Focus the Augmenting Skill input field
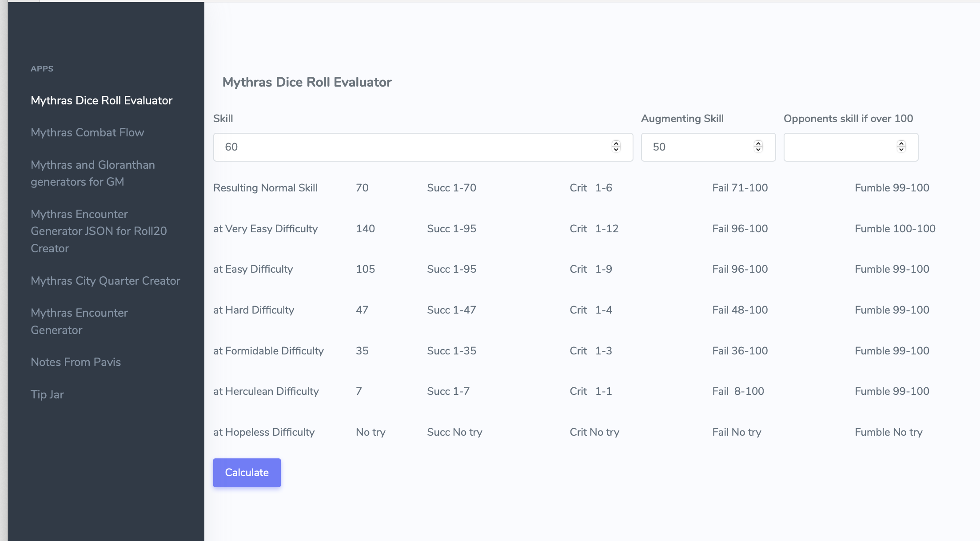Screen dimensions: 980x541 coord(697,147)
